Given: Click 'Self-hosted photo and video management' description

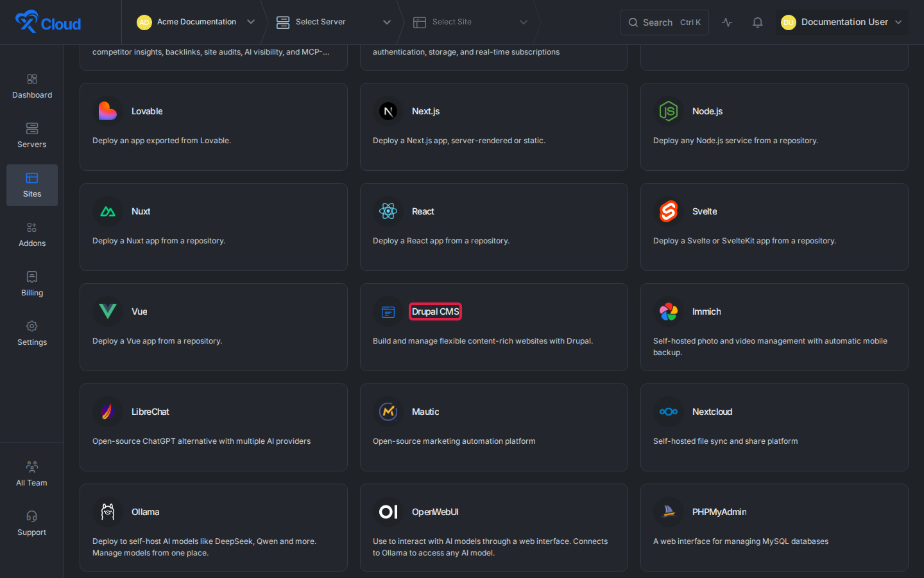Looking at the screenshot, I should [770, 347].
